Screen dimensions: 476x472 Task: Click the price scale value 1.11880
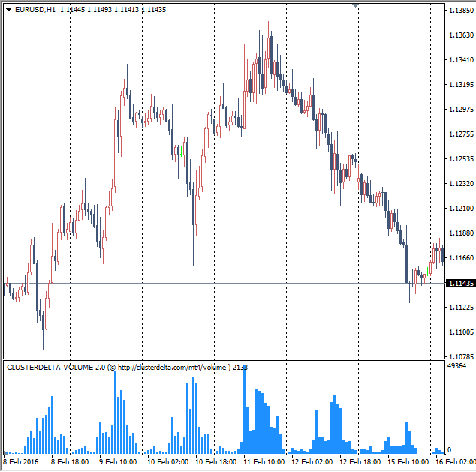point(461,233)
